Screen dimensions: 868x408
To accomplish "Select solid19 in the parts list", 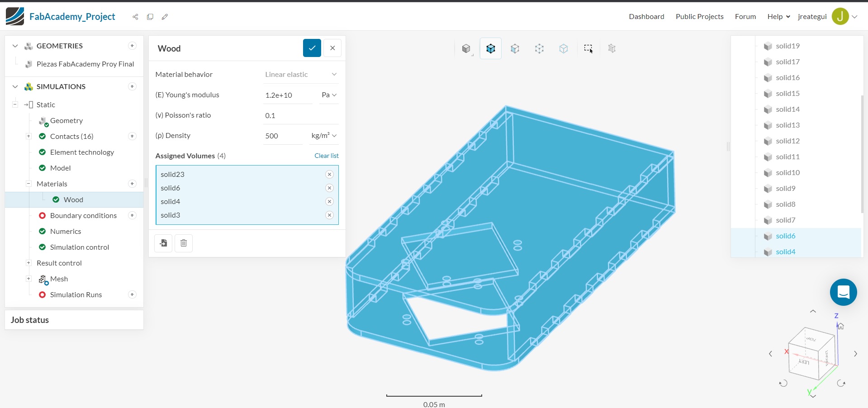I will point(787,46).
